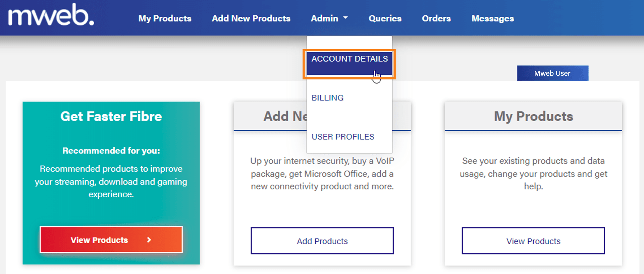This screenshot has width=644, height=274.
Task: Click the My Products card heading
Action: pos(533,116)
